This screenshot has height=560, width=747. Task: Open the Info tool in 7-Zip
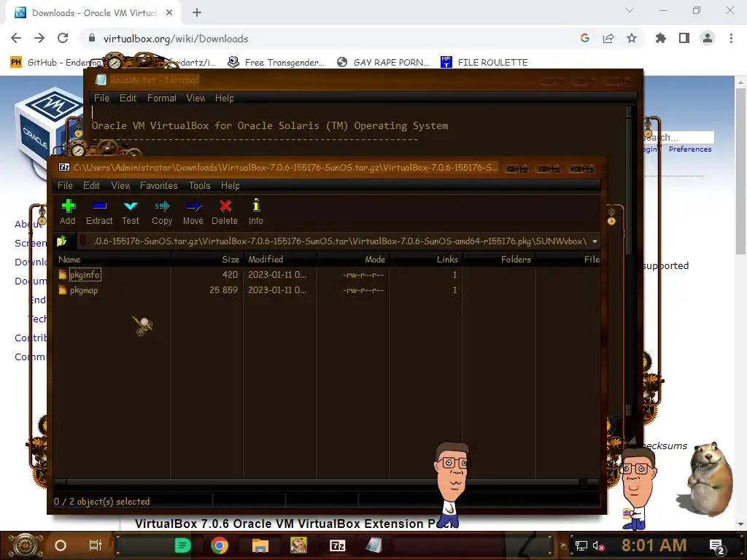pyautogui.click(x=256, y=212)
